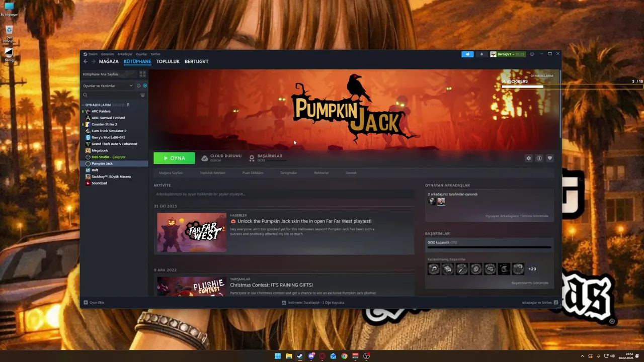Open the Rehberler link
This screenshot has width=644, height=362.
coord(321,173)
